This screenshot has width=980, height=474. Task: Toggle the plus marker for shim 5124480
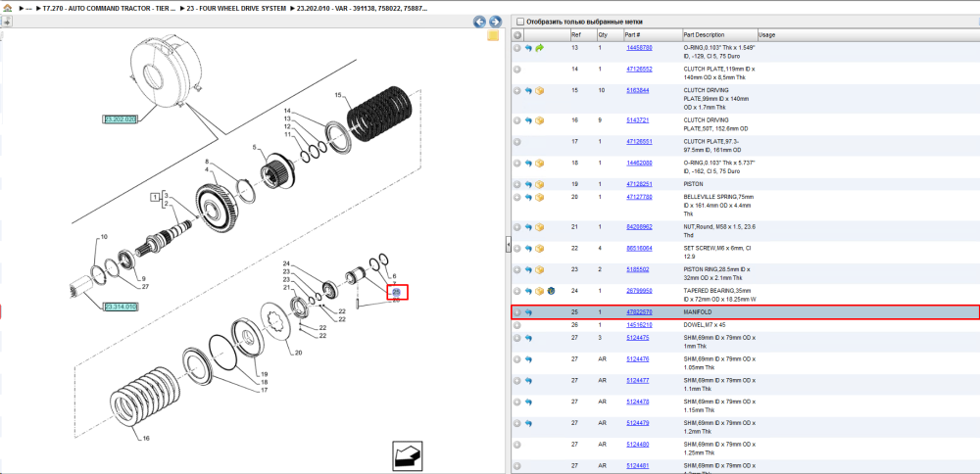click(516, 444)
